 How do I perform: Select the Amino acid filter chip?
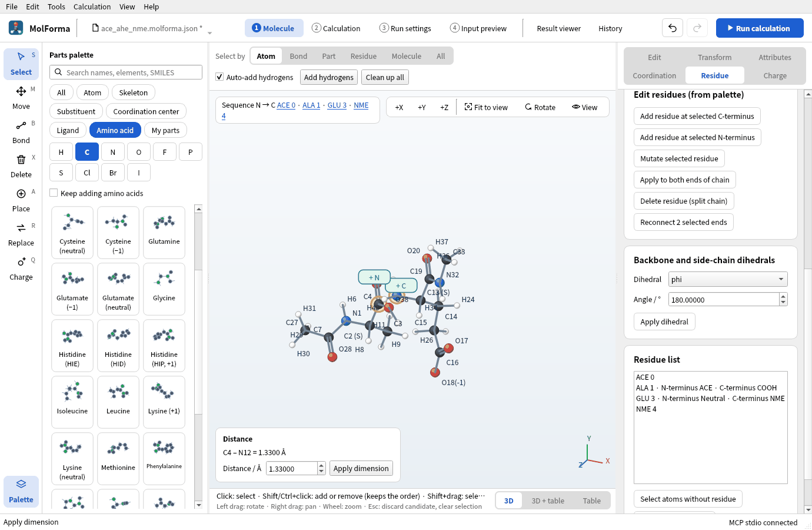point(115,130)
